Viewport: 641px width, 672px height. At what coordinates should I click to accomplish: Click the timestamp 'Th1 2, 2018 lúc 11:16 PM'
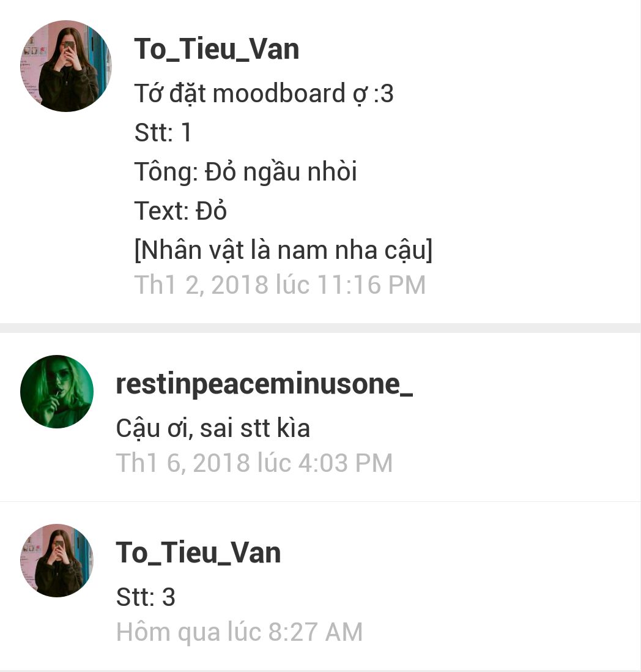click(280, 285)
